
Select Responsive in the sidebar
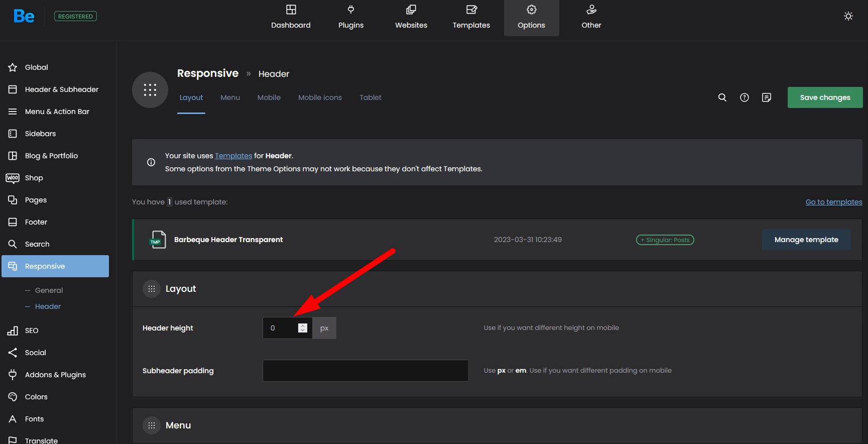click(55, 266)
